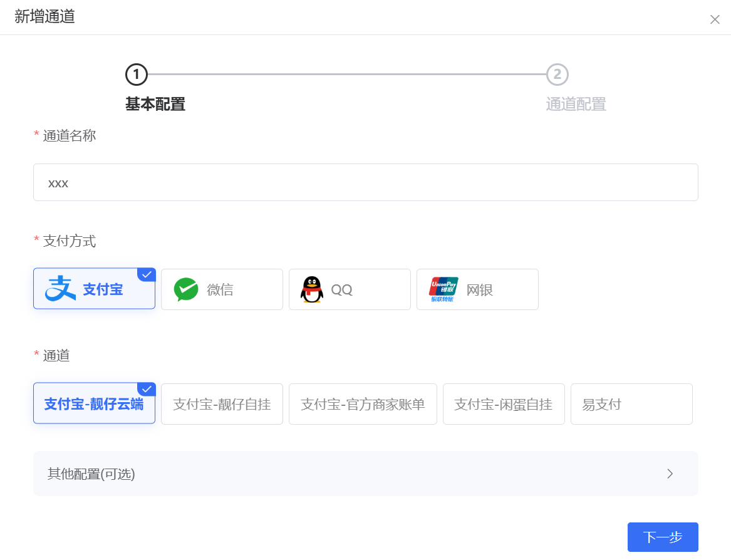This screenshot has height=560, width=731.
Task: Choose the 微信 payment method card
Action: (222, 289)
